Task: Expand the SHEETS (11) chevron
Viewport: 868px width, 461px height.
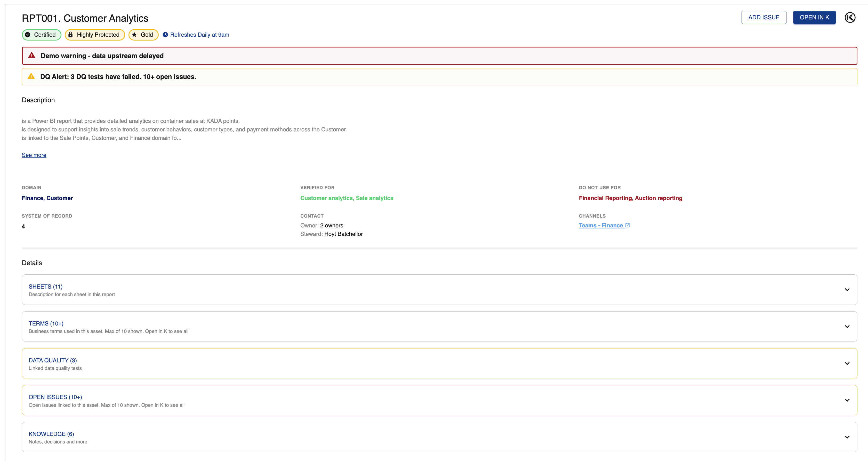Action: pyautogui.click(x=847, y=290)
